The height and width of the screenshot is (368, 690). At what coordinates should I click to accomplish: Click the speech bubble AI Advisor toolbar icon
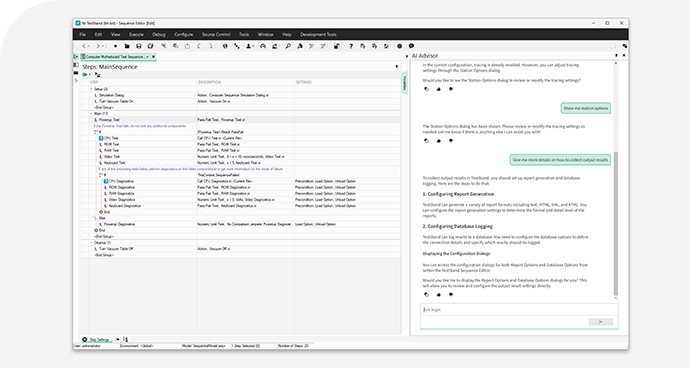pyautogui.click(x=411, y=46)
